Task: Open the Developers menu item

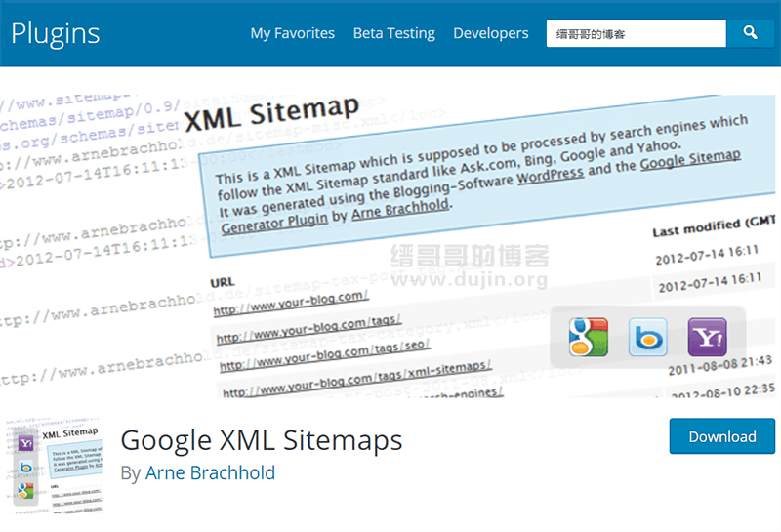Action: coord(491,33)
